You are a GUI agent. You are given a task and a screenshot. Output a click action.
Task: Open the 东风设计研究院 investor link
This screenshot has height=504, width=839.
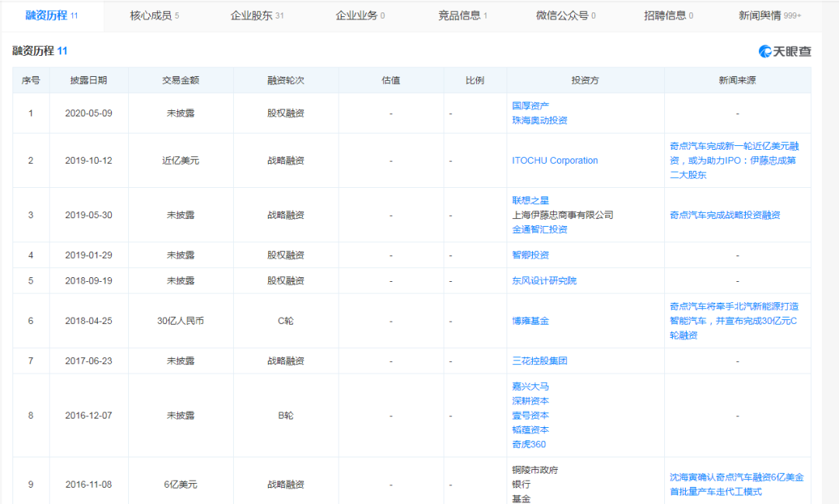coord(545,281)
